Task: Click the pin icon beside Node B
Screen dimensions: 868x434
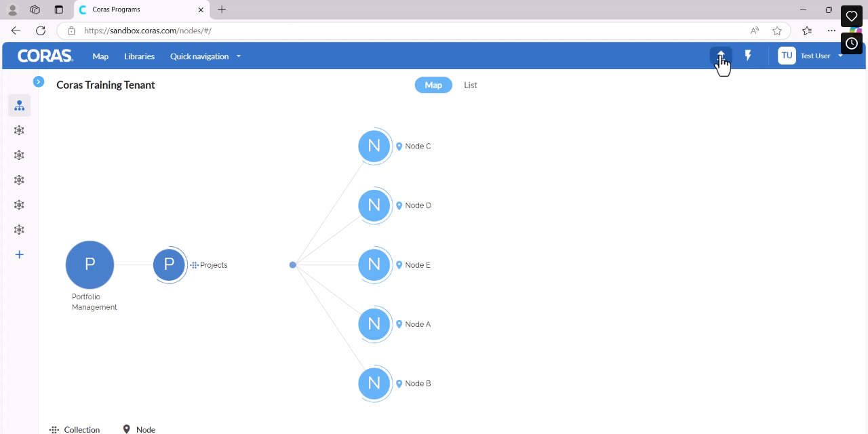Action: click(399, 384)
